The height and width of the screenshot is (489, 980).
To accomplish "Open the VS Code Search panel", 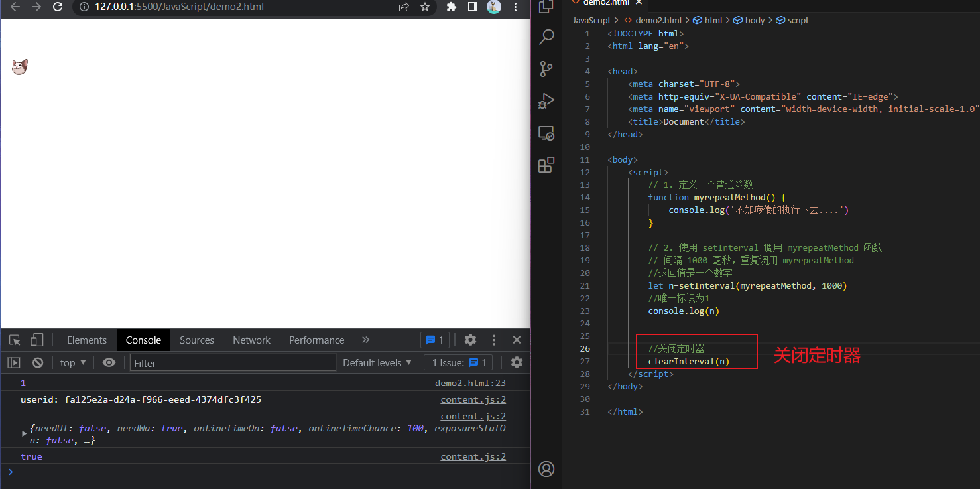I will [x=546, y=37].
